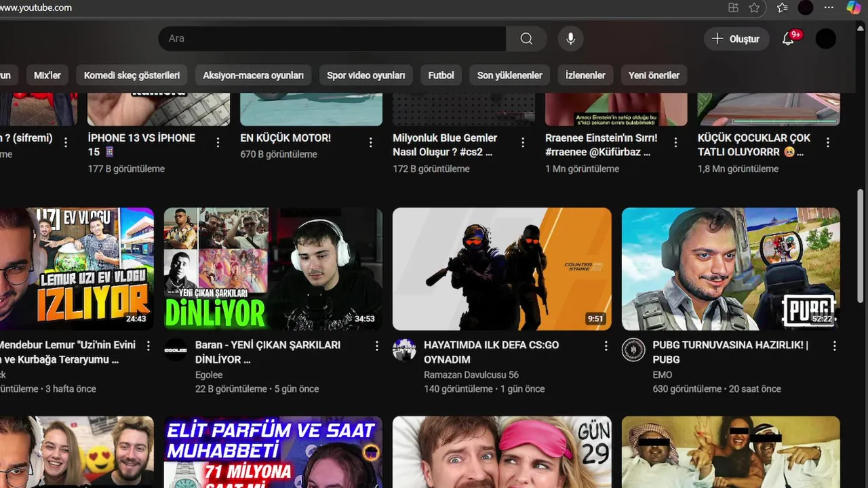Image resolution: width=868 pixels, height=488 pixels.
Task: Click the 140 görüntüleme • 1 gün önce text
Action: click(484, 389)
